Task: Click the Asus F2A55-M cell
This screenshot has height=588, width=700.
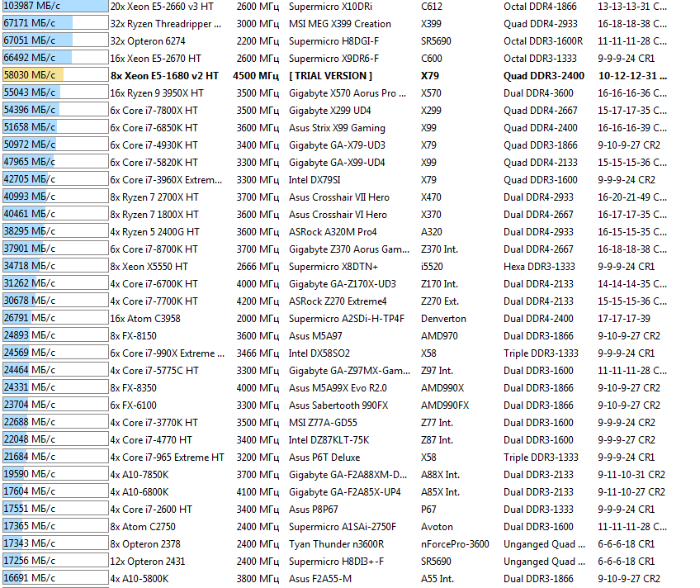Action: (320, 581)
